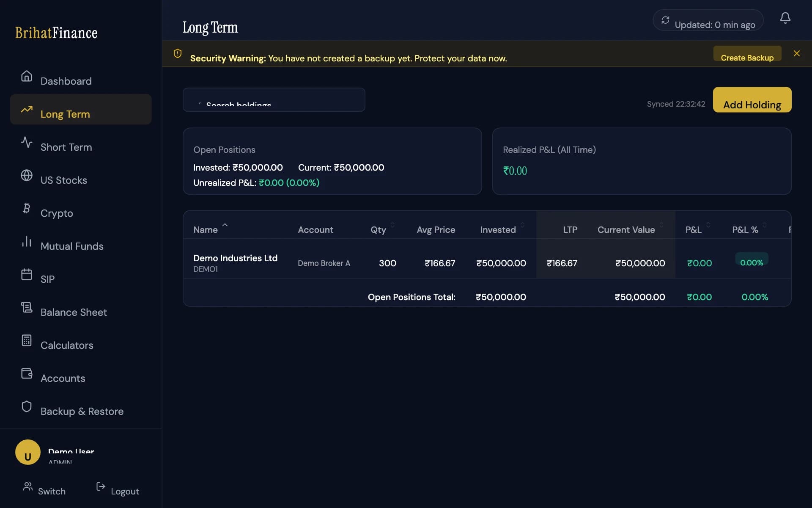Click the Updated 0 min ago button
This screenshot has width=812, height=508.
(708, 20)
